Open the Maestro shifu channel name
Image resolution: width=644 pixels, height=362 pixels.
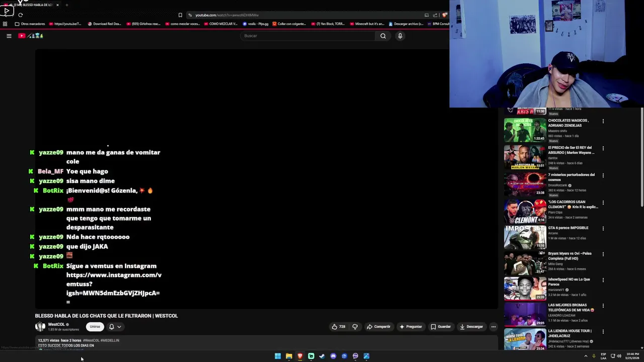pyautogui.click(x=557, y=131)
